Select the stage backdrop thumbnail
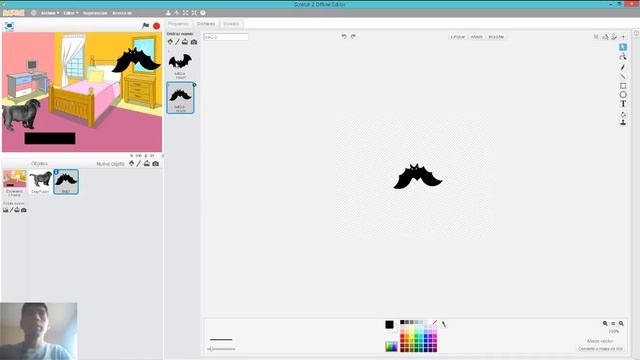Viewport: 640px width, 360px height. click(x=15, y=182)
